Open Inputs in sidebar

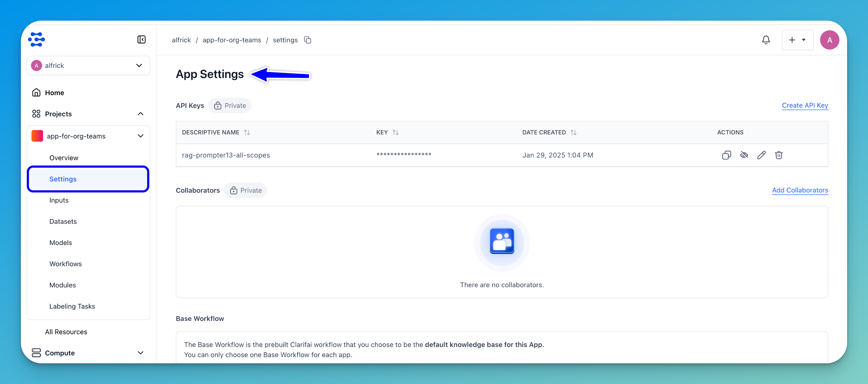pyautogui.click(x=59, y=200)
